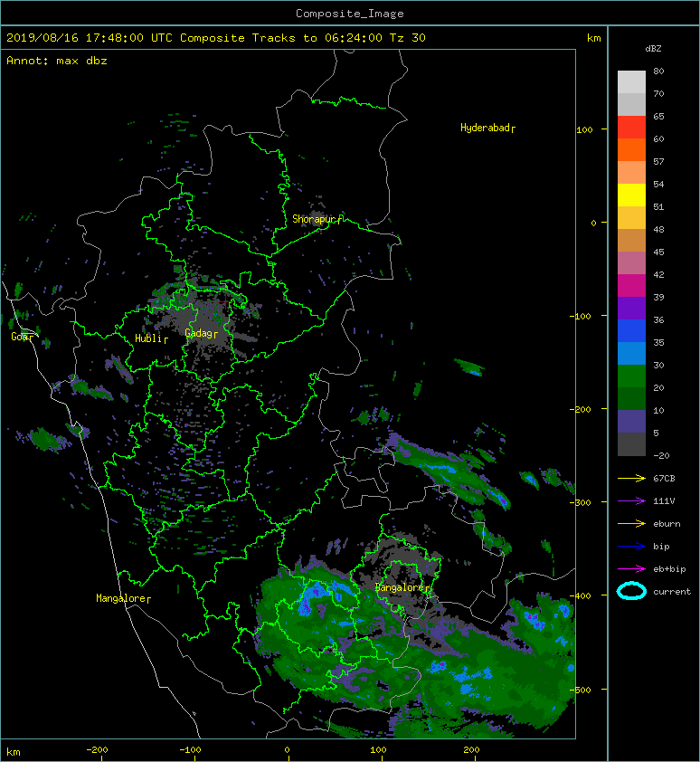Click the km label at bottom-left axis
Image resolution: width=700 pixels, height=762 pixels.
(x=14, y=752)
